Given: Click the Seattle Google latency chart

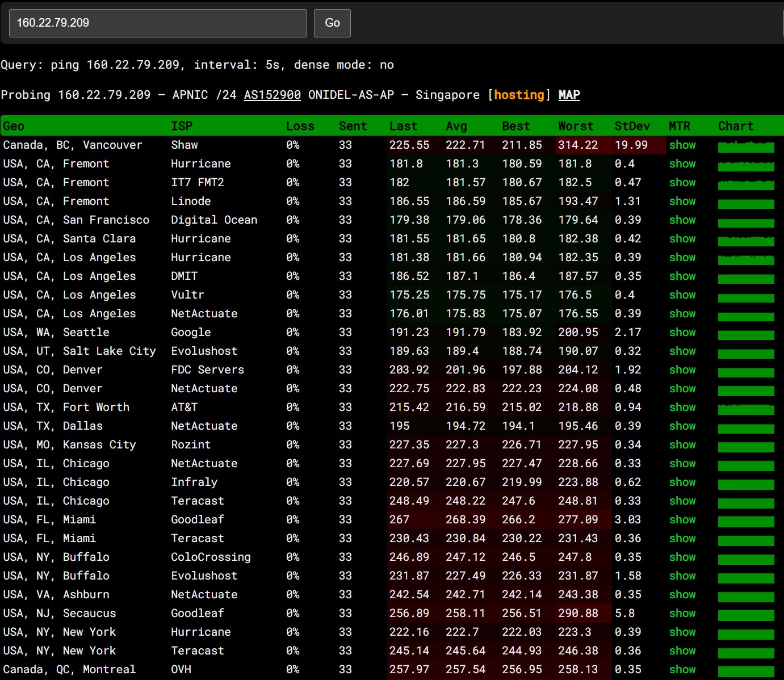Looking at the screenshot, I should (746, 334).
